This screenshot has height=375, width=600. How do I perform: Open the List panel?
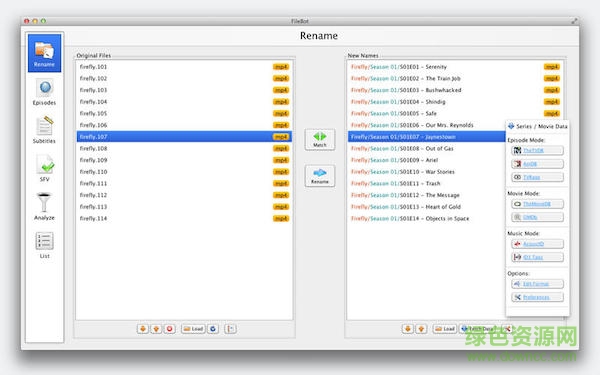(44, 245)
